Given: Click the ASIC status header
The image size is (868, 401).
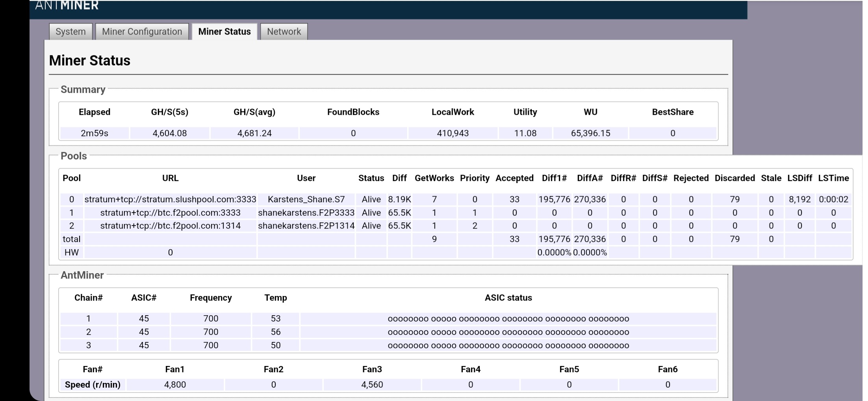Looking at the screenshot, I should 508,298.
